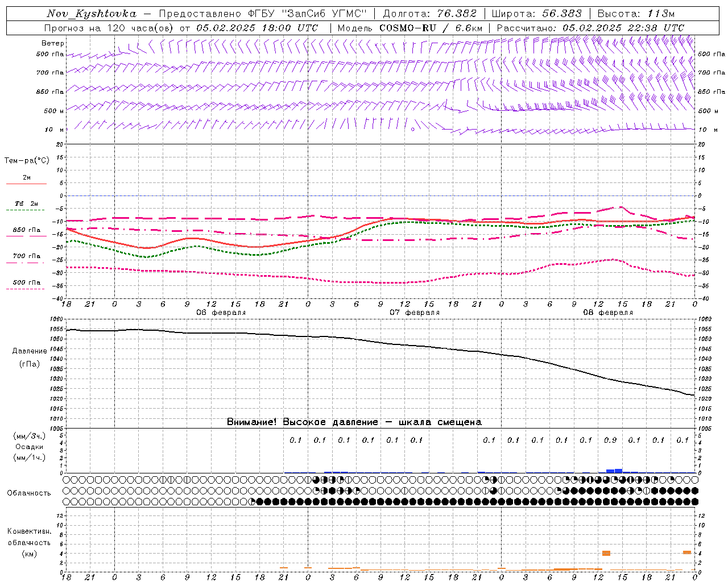728x582 pixels.
Task: Click the date label 08 февраля
Action: pyautogui.click(x=608, y=313)
